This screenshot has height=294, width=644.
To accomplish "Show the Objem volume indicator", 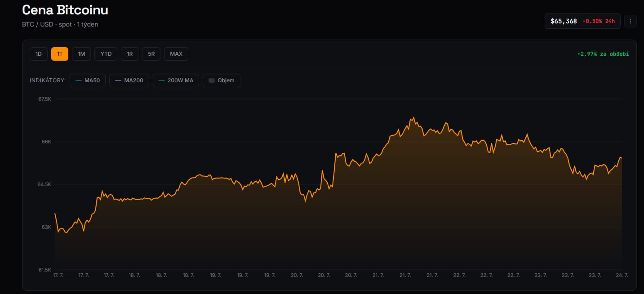I will pos(222,80).
